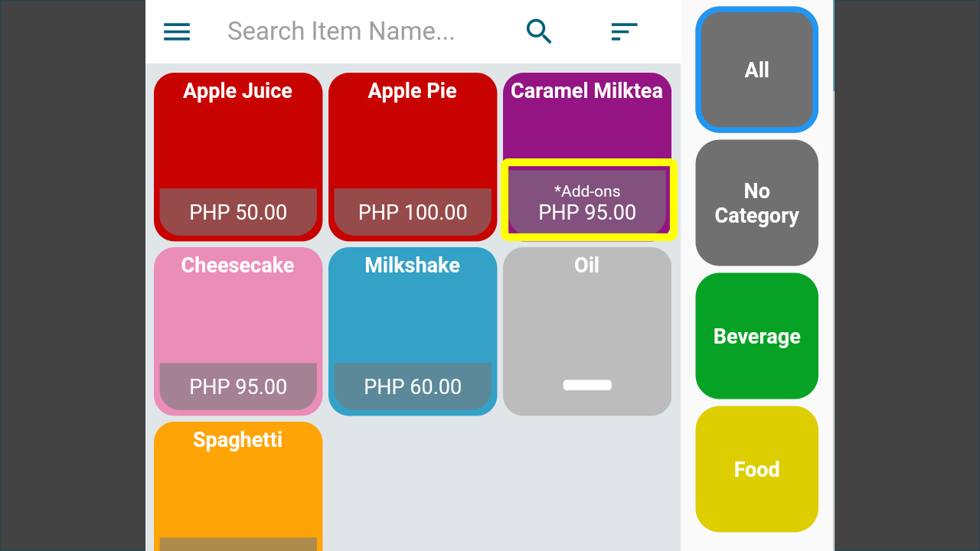Add Cheesecake to order
980x551 pixels.
pos(238,331)
